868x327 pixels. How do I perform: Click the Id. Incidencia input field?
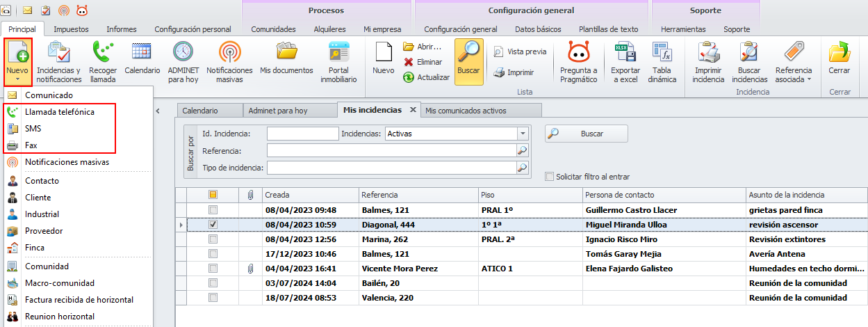coord(302,134)
